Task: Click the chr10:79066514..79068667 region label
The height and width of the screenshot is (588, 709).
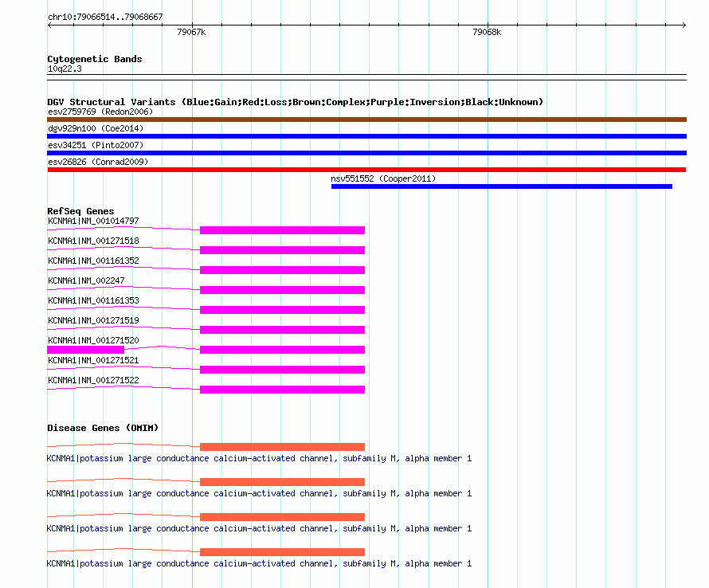Action: pyautogui.click(x=105, y=17)
